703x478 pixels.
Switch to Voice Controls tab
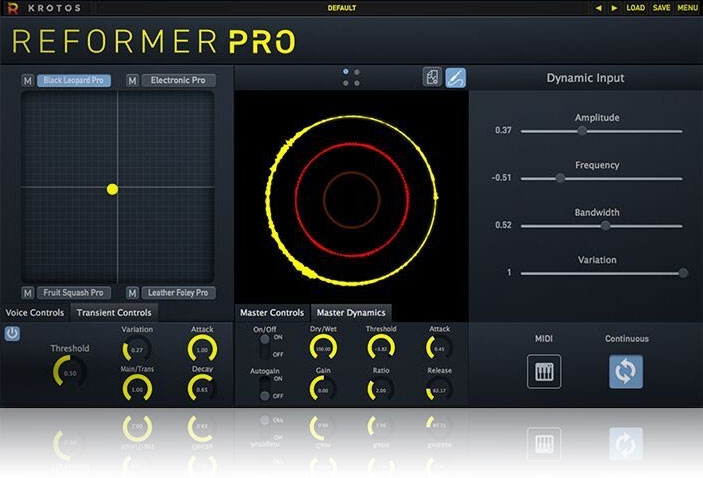pos(35,313)
